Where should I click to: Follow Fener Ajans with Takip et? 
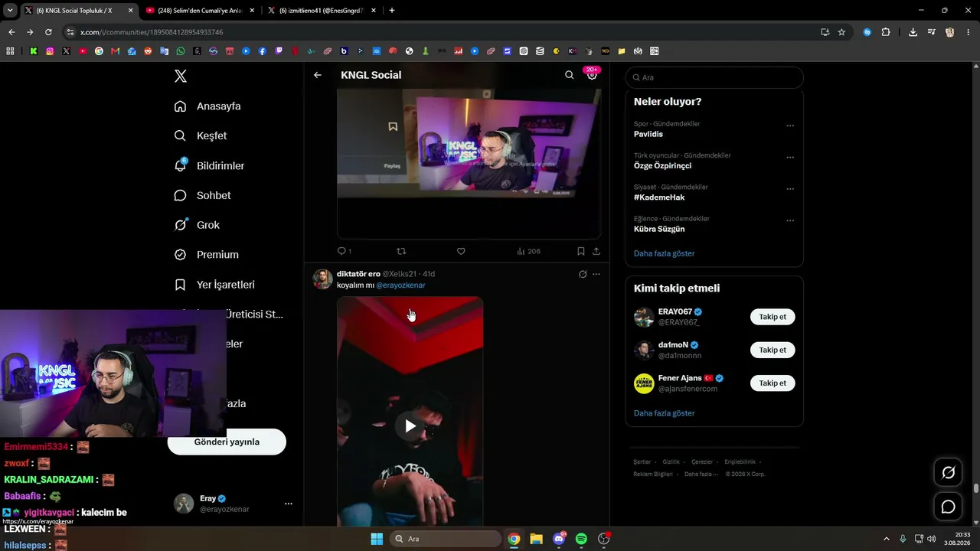[773, 383]
